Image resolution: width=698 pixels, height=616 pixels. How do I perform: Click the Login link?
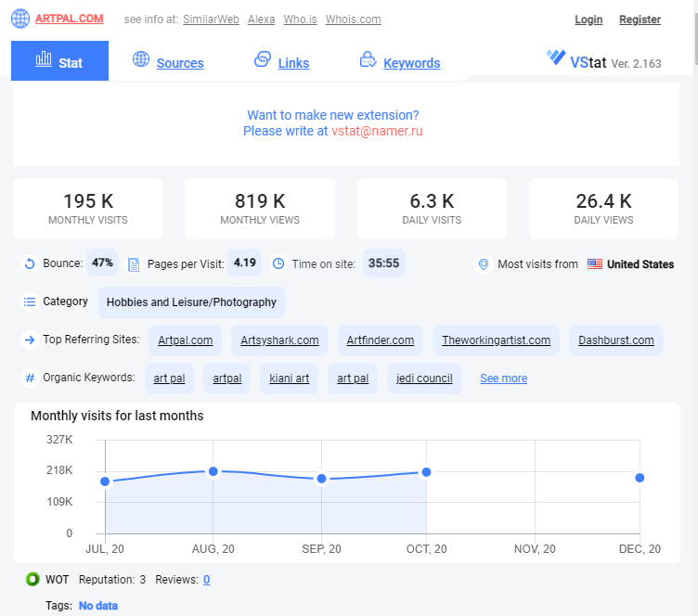[x=588, y=19]
